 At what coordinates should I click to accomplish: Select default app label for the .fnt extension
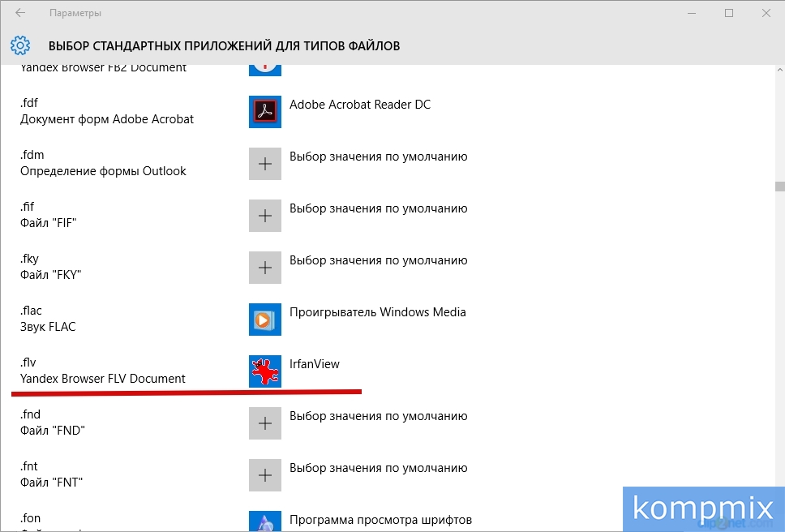click(x=379, y=469)
